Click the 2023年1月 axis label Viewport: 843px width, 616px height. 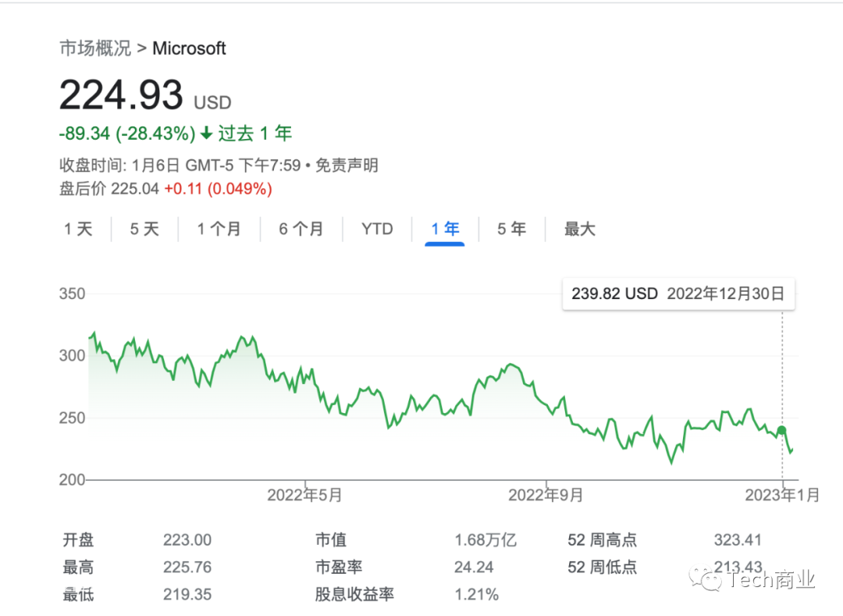(x=782, y=495)
